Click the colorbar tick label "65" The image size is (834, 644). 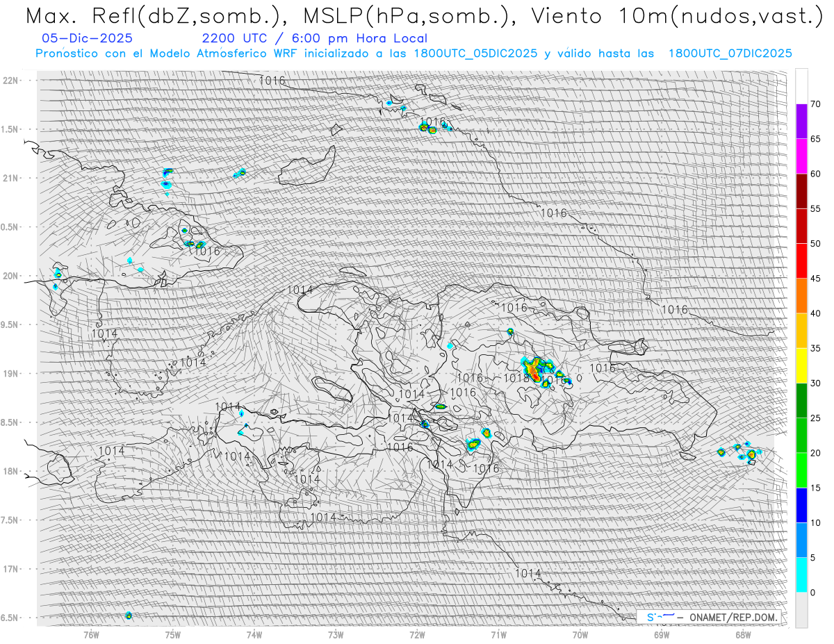(815, 139)
